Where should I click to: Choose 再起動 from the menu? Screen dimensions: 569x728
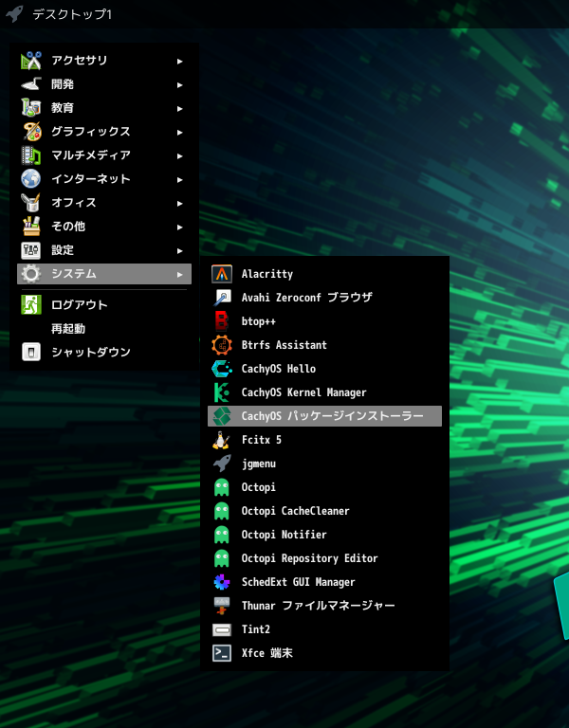68,328
